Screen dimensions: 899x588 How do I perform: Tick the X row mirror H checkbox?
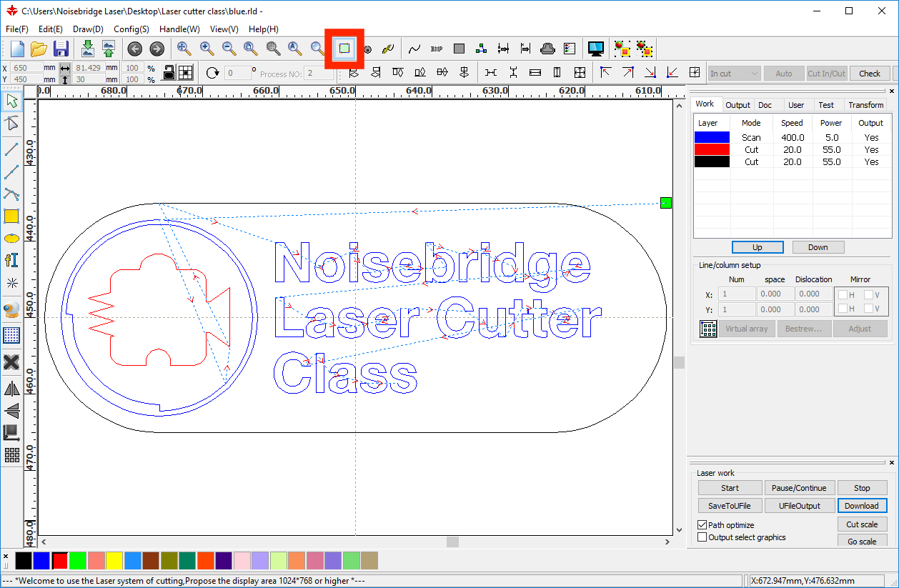tap(843, 294)
